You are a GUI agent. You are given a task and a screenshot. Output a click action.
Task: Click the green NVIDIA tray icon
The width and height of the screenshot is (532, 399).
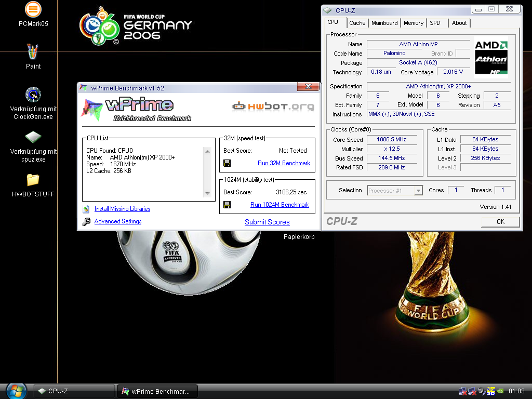point(500,391)
